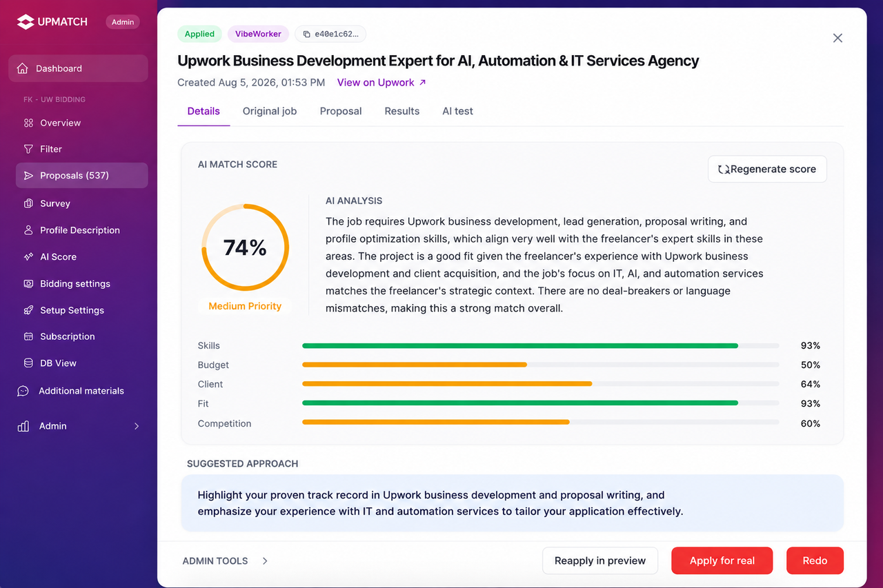Viewport: 883px width, 588px height.
Task: Expand the Admin Tools section chevron
Action: pos(265,561)
